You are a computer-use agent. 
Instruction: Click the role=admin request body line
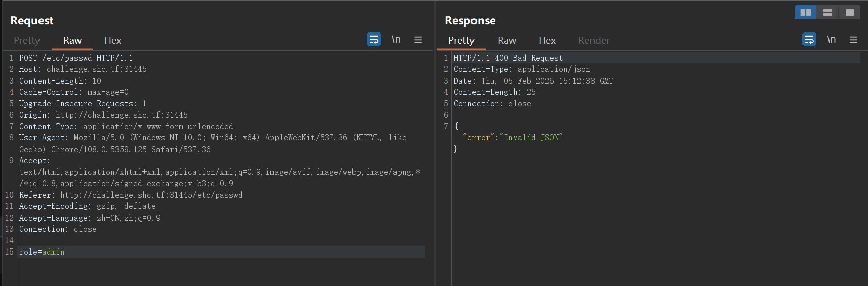point(42,252)
